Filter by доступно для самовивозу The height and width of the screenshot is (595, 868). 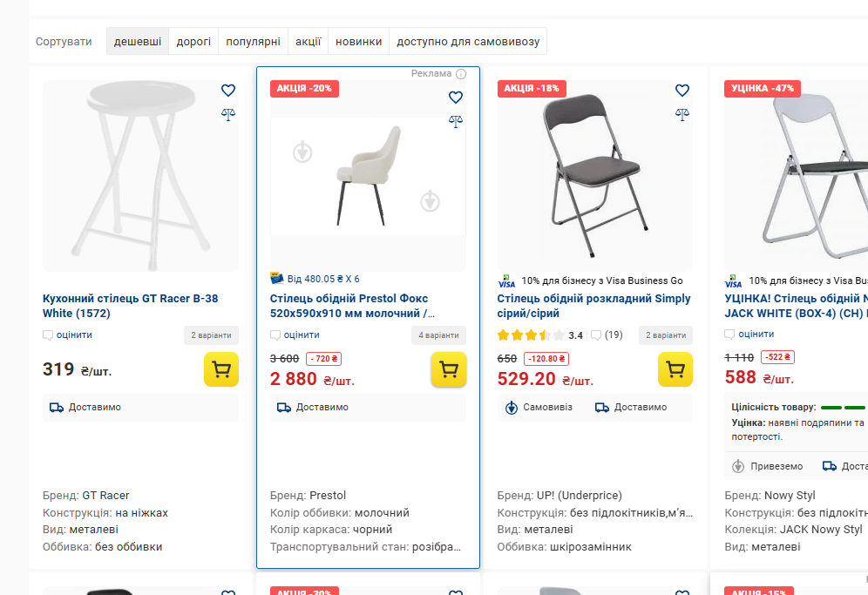tap(468, 42)
